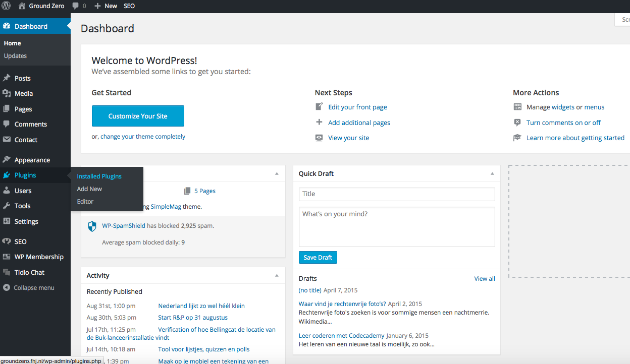The height and width of the screenshot is (364, 630).
Task: Open the SEO item in the top admin bar
Action: pos(129,6)
